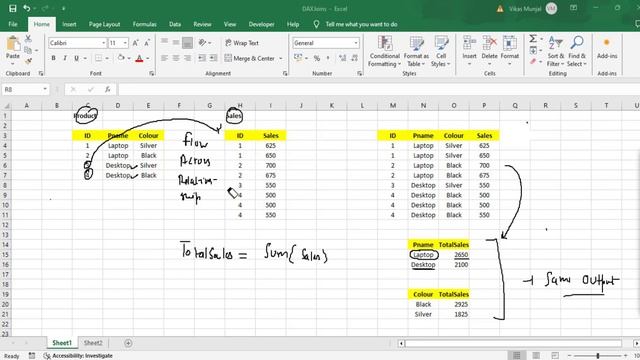Click the fill color bucket swatch

click(121, 58)
